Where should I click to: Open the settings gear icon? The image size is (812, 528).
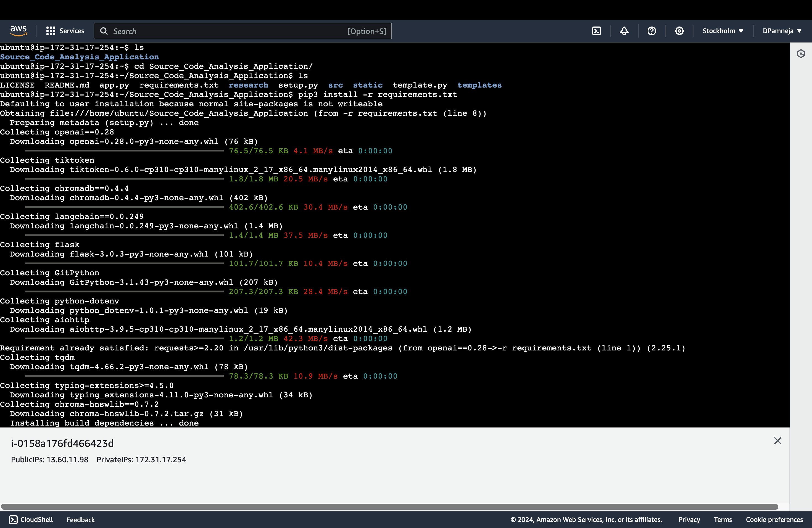coord(679,31)
